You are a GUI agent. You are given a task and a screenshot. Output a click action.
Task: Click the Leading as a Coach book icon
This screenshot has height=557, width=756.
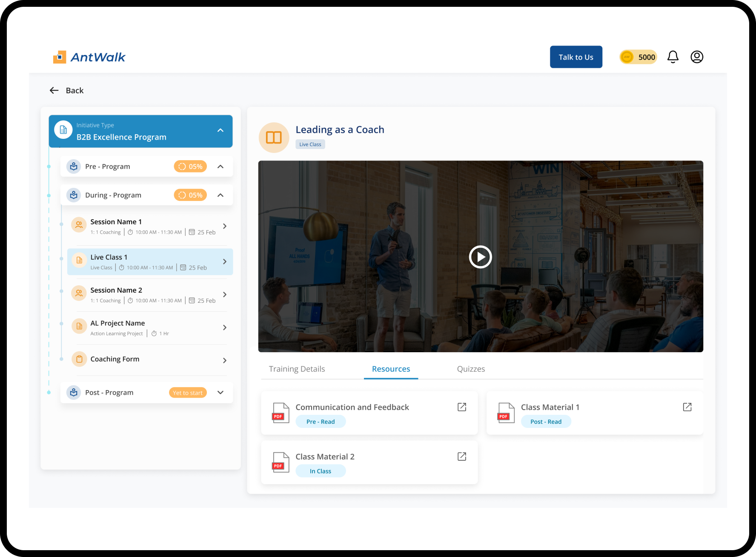(274, 138)
